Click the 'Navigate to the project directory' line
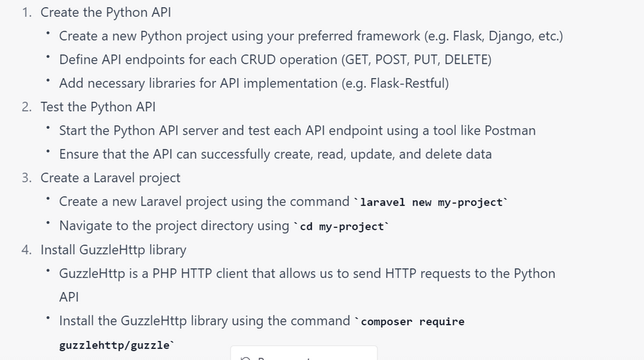 coord(174,225)
